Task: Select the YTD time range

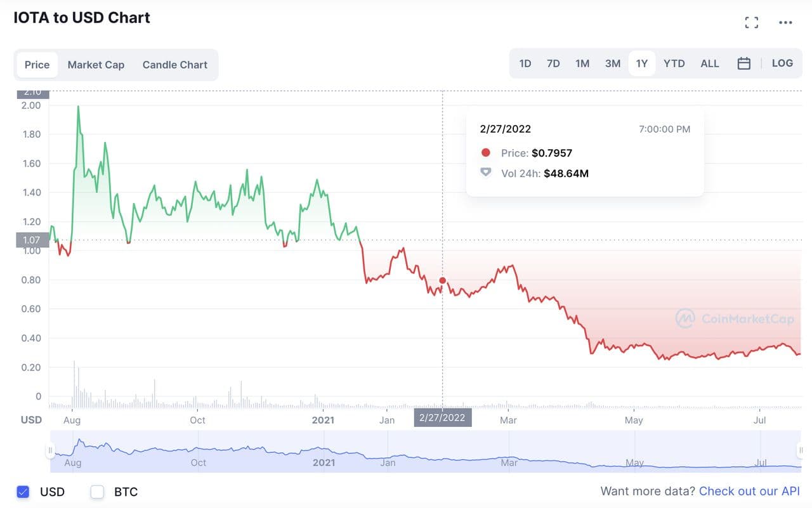Action: pos(674,63)
